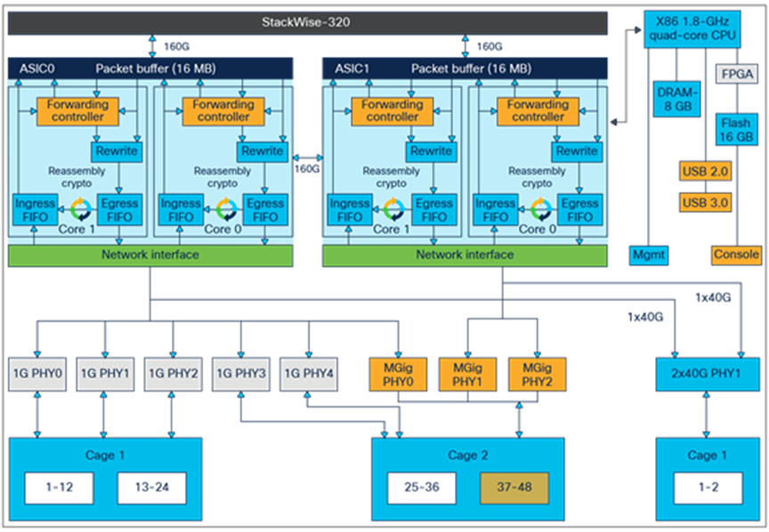The height and width of the screenshot is (532, 769).
Task: Select the gold 37-48 port range box
Action: [x=514, y=488]
